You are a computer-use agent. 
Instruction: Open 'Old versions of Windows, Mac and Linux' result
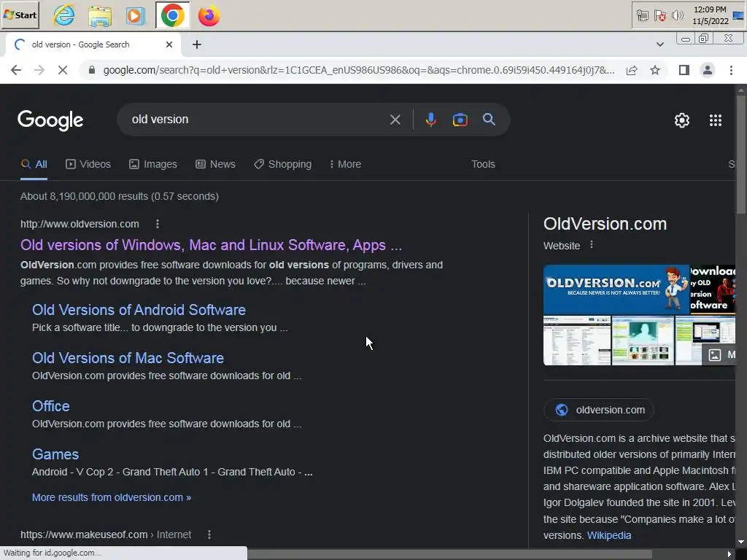(x=211, y=245)
